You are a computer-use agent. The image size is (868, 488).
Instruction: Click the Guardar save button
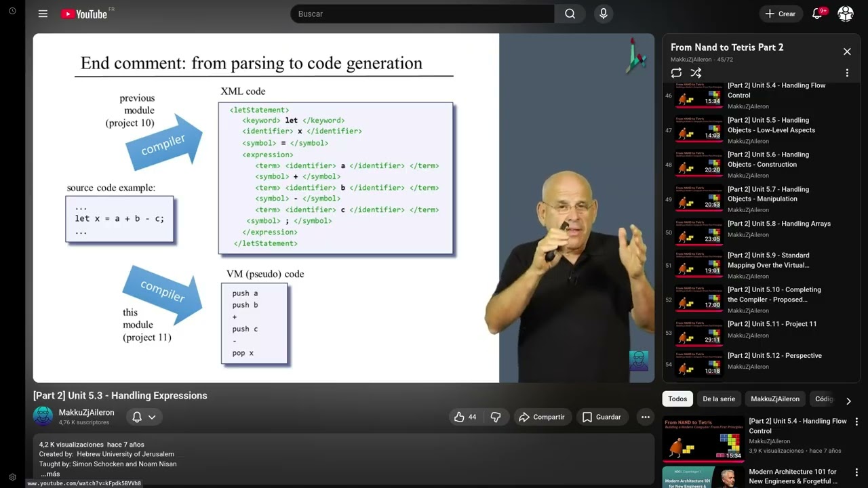[x=601, y=417]
